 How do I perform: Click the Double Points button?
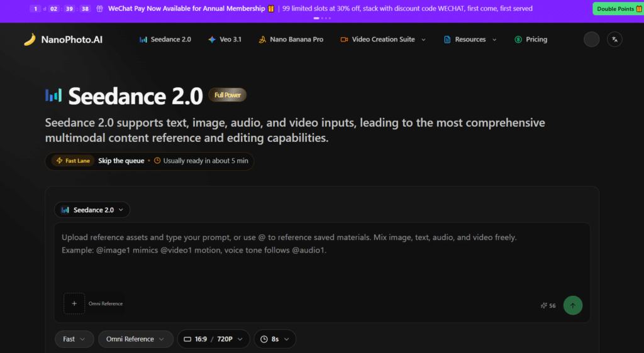point(618,9)
